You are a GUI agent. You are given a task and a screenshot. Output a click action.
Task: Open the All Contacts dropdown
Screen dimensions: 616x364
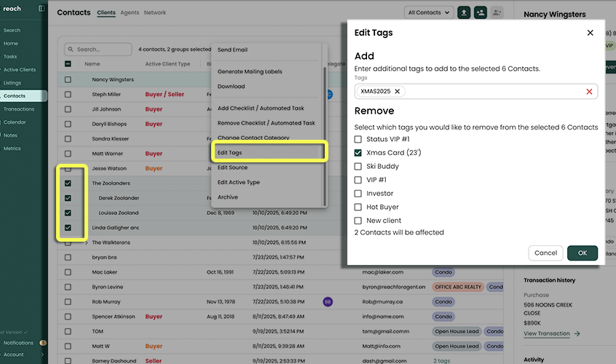click(x=428, y=12)
